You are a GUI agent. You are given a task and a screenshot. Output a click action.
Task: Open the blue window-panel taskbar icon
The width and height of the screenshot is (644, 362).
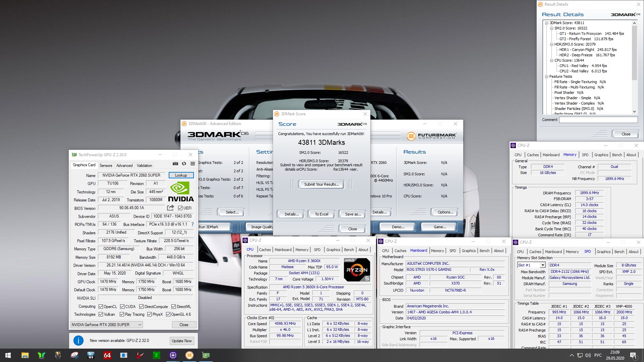tap(123, 355)
